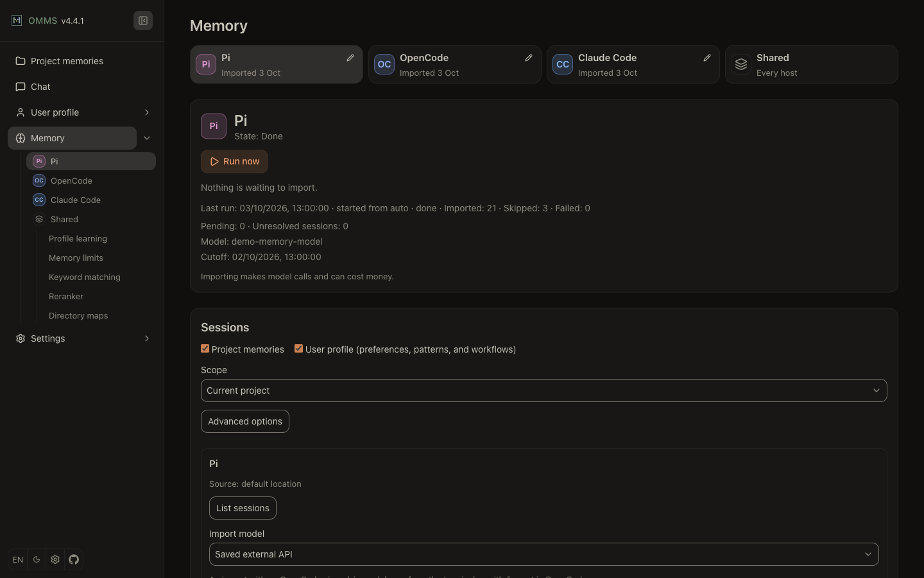Click the OMMS logo icon
This screenshot has height=578, width=924.
(x=17, y=21)
